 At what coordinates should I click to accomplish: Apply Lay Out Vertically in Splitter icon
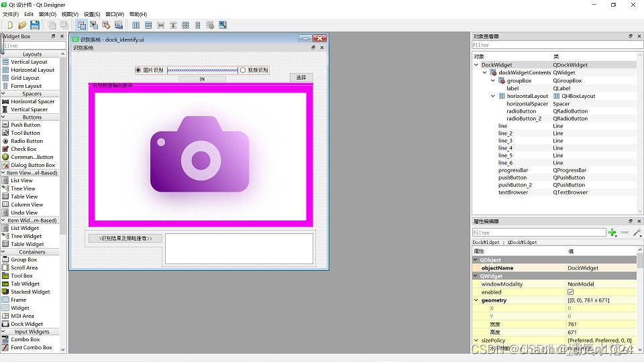coord(173,25)
